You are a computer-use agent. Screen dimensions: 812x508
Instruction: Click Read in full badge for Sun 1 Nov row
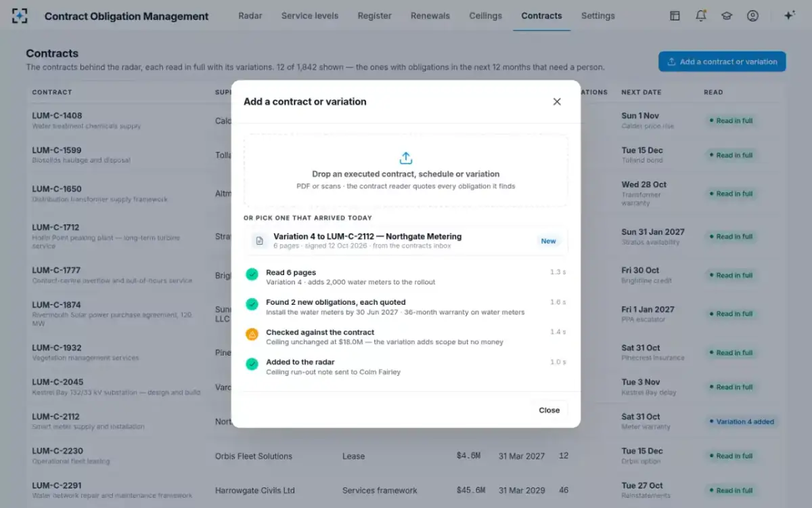[731, 121]
